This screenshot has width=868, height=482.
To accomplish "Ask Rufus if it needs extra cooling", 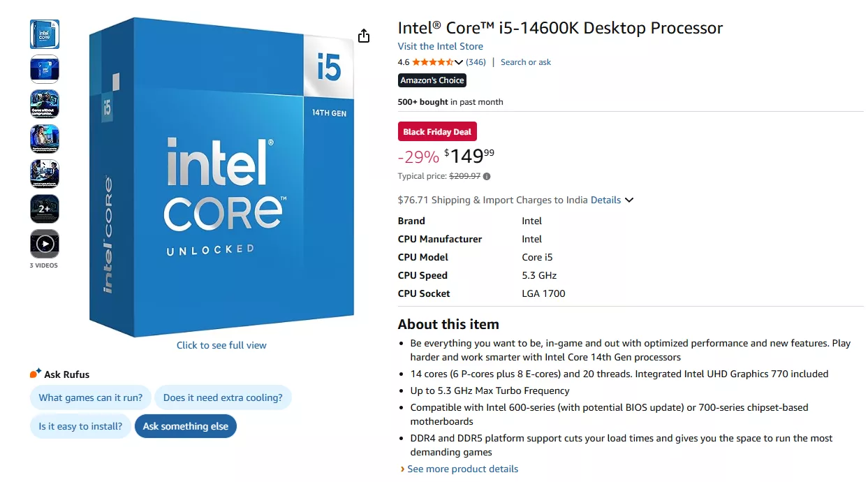I will tap(223, 397).
